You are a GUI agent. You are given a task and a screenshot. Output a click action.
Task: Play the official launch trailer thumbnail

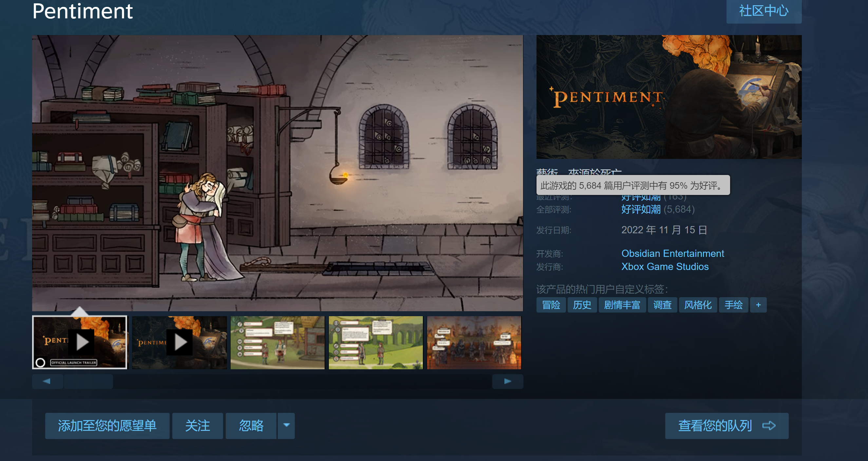tap(80, 342)
